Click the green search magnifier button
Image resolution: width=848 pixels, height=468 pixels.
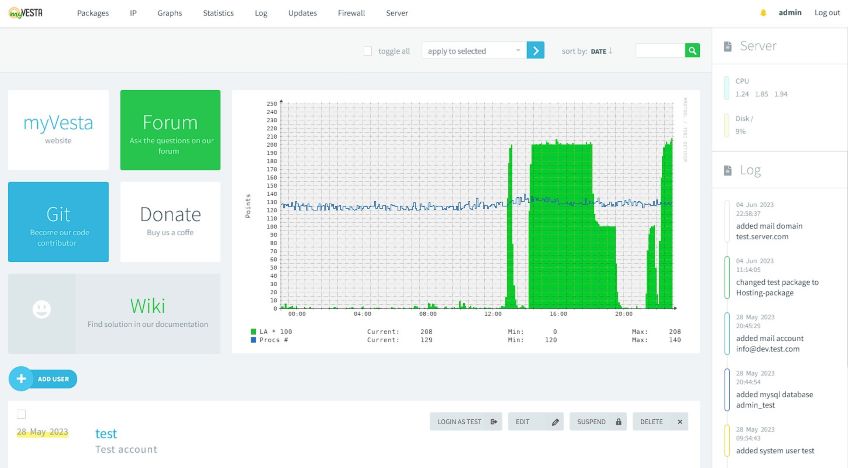coord(692,50)
